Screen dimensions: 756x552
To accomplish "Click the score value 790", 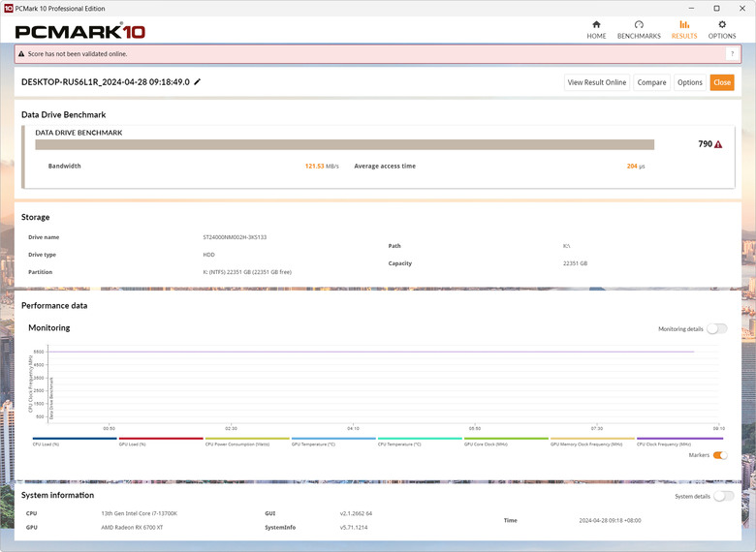I will click(705, 144).
